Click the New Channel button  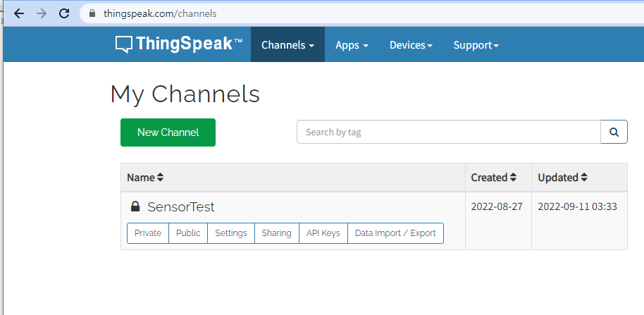168,132
